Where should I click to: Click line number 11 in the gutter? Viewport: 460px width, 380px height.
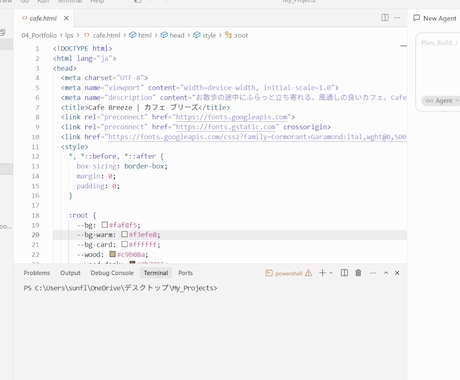36,147
